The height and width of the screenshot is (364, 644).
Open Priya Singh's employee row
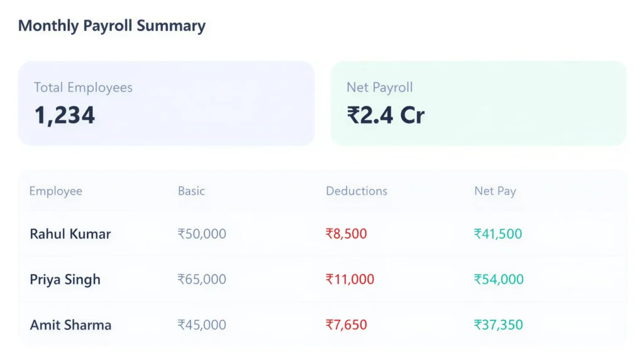tap(65, 279)
